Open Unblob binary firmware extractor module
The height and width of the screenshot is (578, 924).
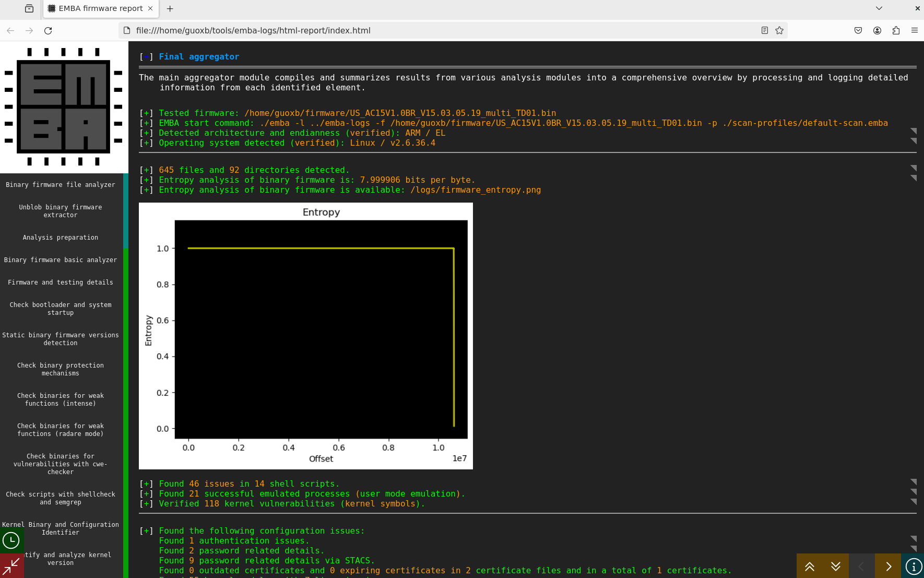(61, 211)
